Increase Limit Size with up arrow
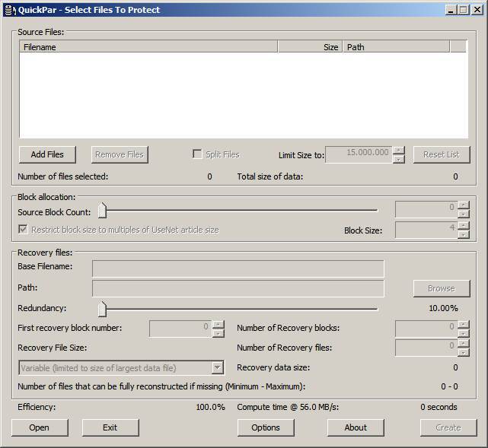Viewport: 488px width, 448px height. [x=399, y=151]
